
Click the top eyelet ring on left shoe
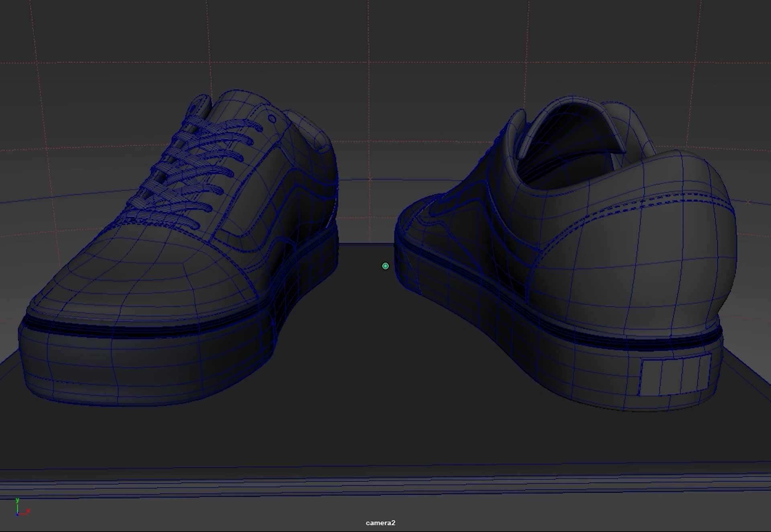[x=272, y=119]
